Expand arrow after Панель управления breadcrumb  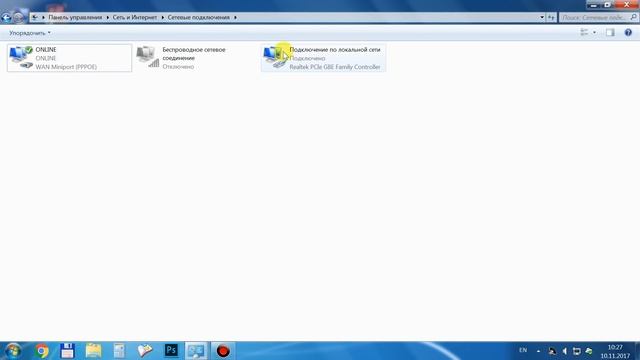pyautogui.click(x=108, y=18)
